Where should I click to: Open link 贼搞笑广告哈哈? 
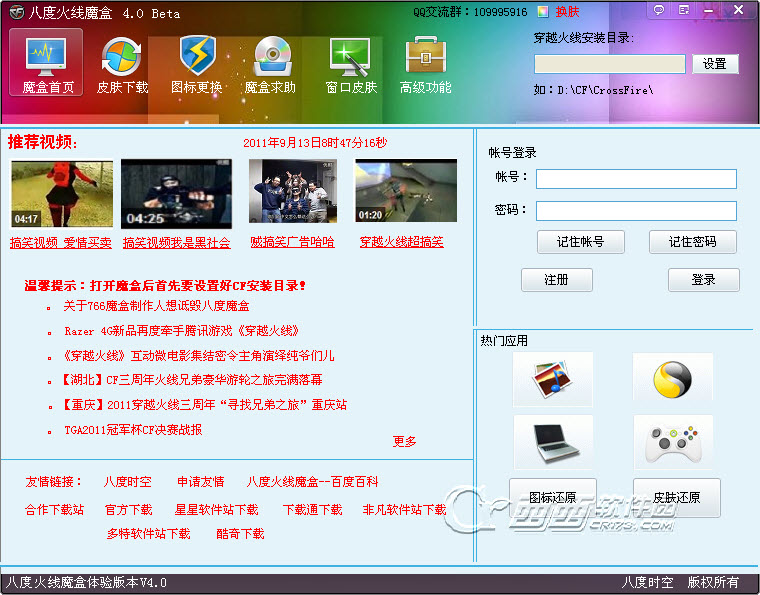(292, 242)
